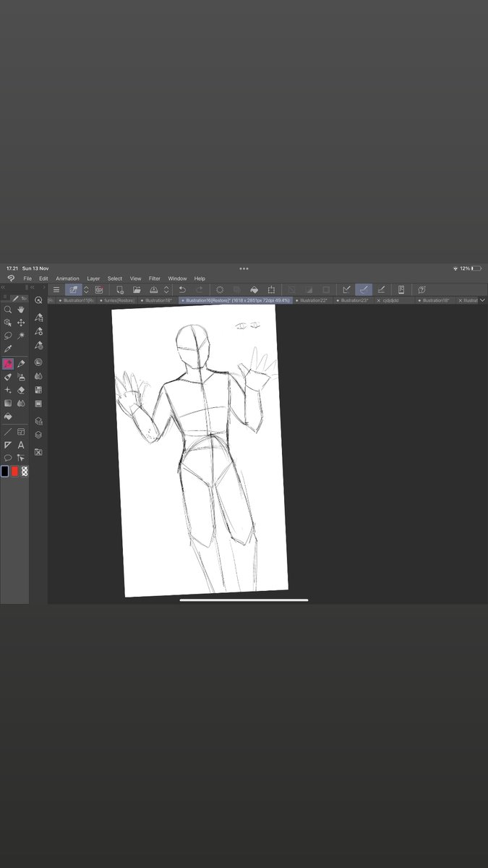Select the Zoom magnifier tool
488x868 pixels.
click(8, 310)
